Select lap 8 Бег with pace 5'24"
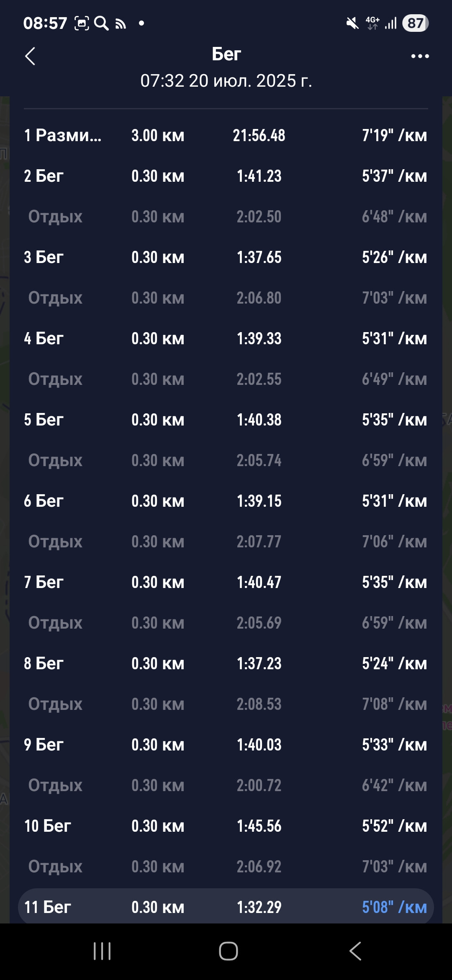Screen dimensions: 452x980 coord(226,663)
